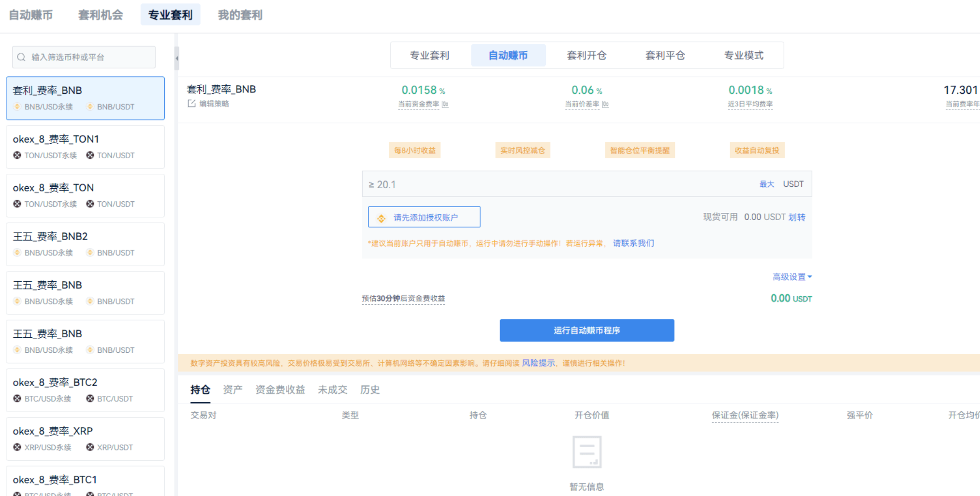The width and height of the screenshot is (980, 496).
Task: Switch to the 专业模式 tab
Action: click(744, 55)
